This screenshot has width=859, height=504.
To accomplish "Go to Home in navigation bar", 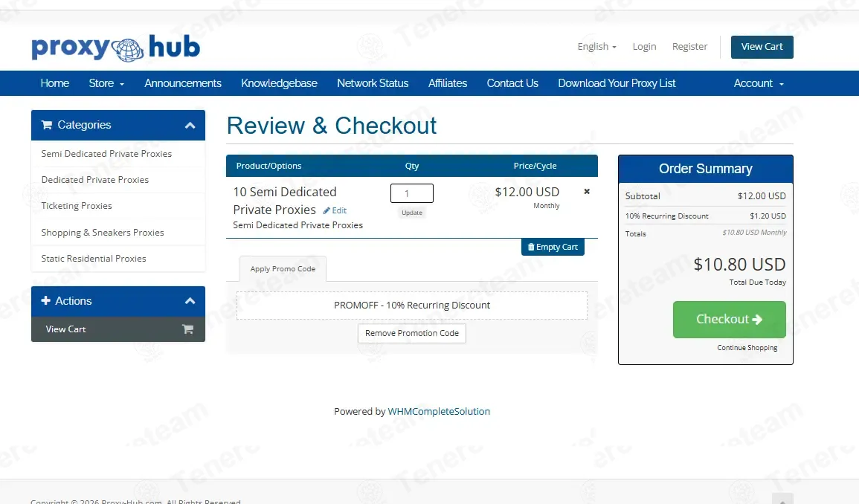I will pos(55,83).
